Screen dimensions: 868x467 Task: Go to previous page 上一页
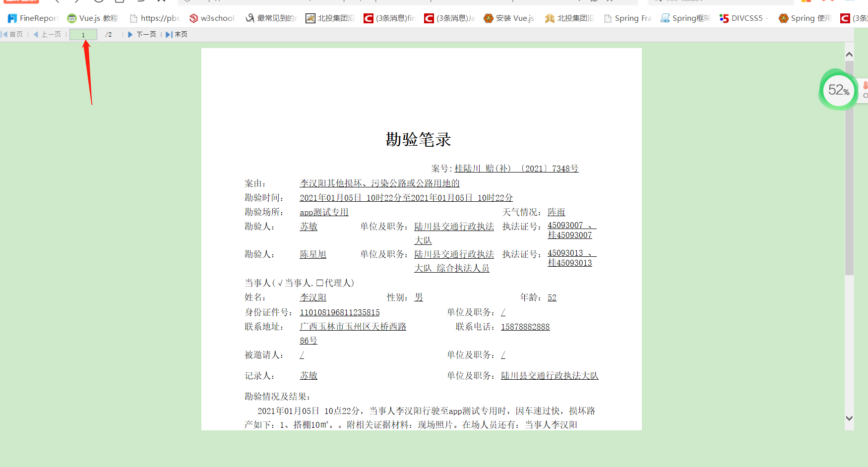click(x=47, y=34)
